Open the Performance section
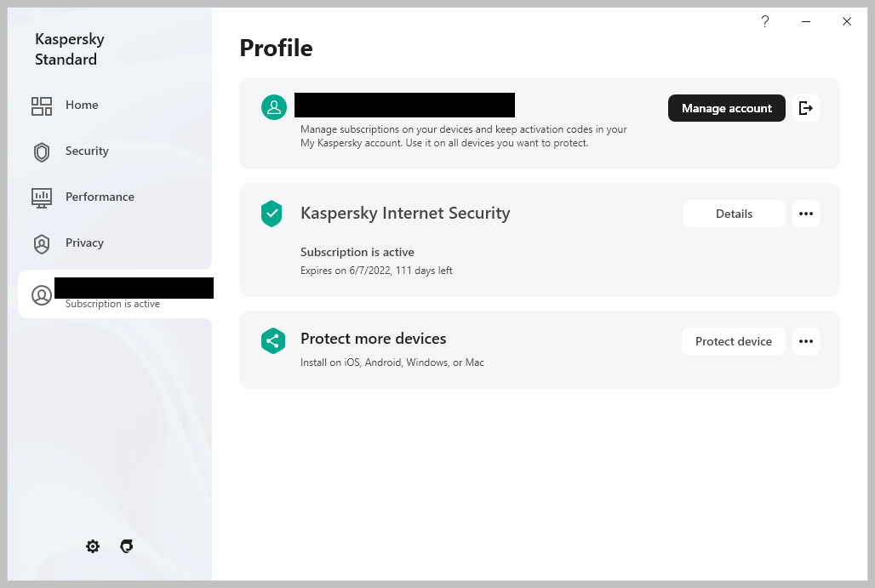 (x=99, y=197)
